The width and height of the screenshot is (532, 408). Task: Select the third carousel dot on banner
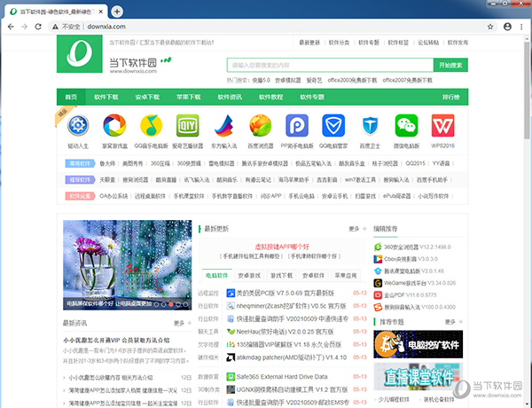(x=170, y=304)
